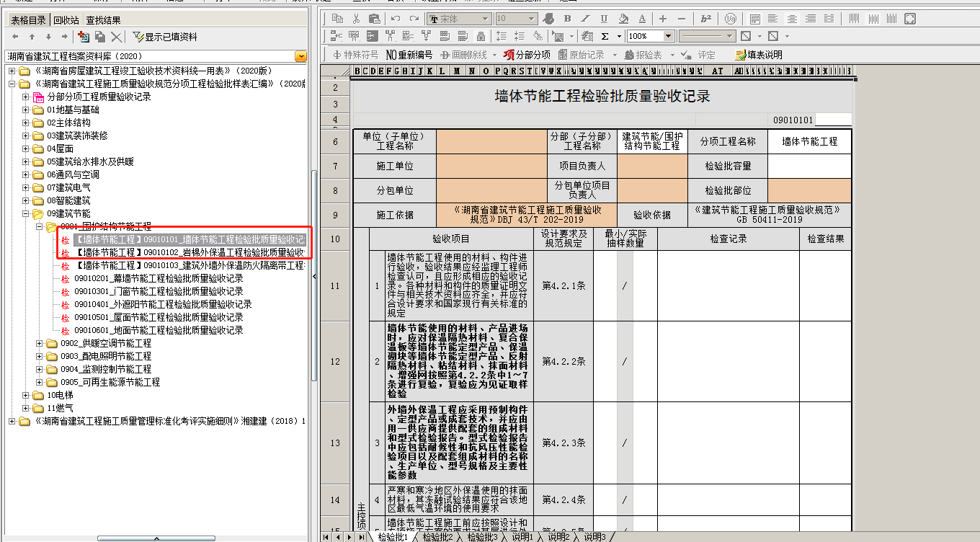980x542 pixels.
Task: Open the 湖南省建筑工程档案资料库 dropdown
Action: point(300,56)
